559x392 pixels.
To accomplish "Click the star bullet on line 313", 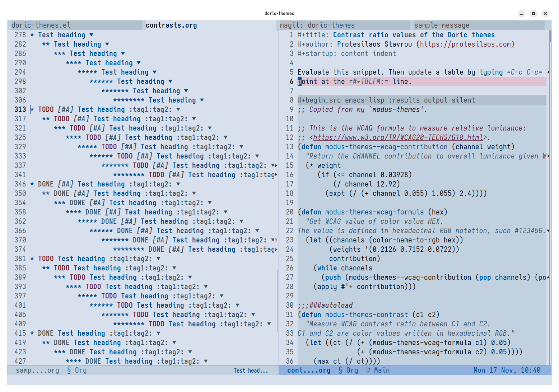I will 32,109.
